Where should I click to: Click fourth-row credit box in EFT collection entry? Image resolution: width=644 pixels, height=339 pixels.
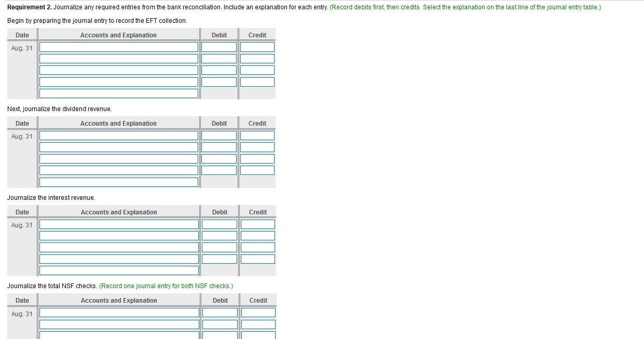coord(257,82)
